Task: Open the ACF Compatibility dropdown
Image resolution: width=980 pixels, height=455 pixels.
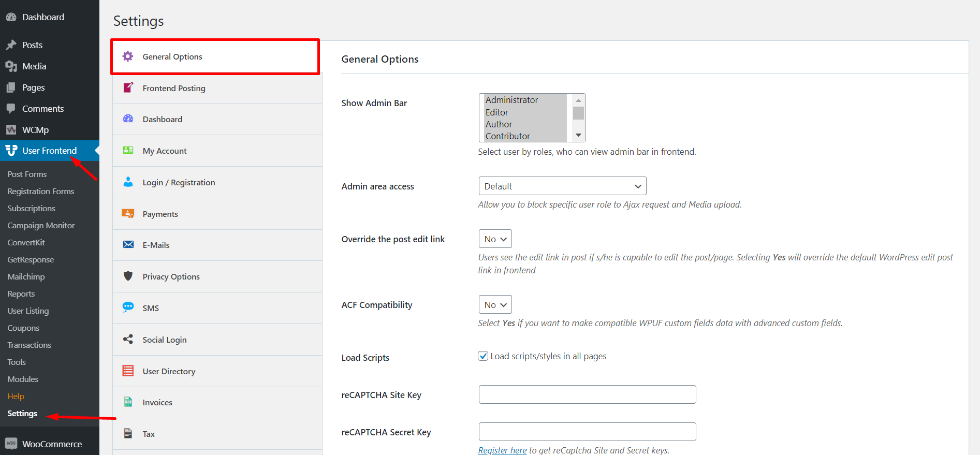Action: point(495,305)
